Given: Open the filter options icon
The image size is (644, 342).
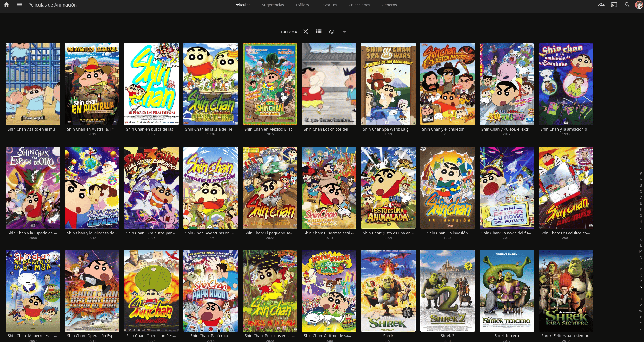Looking at the screenshot, I should click(x=344, y=31).
